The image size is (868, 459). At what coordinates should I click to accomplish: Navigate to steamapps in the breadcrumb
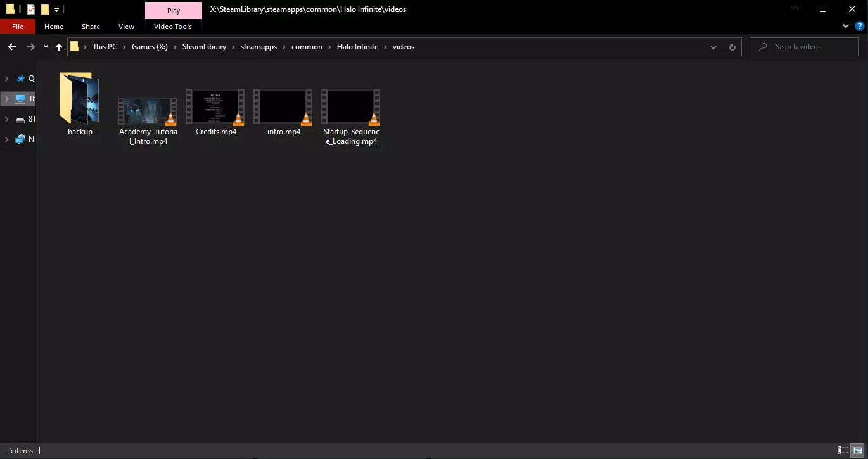click(258, 47)
